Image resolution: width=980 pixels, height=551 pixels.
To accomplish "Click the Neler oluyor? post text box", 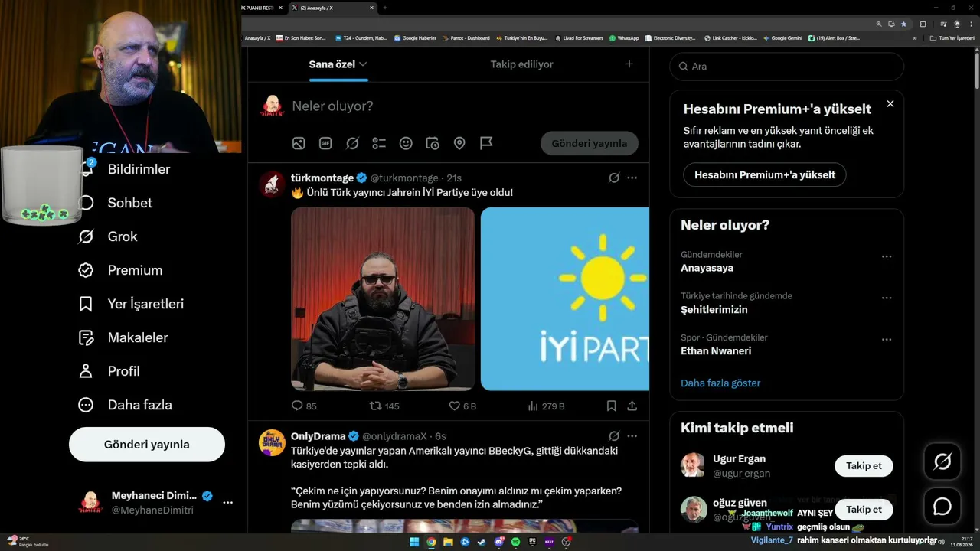I will click(464, 106).
